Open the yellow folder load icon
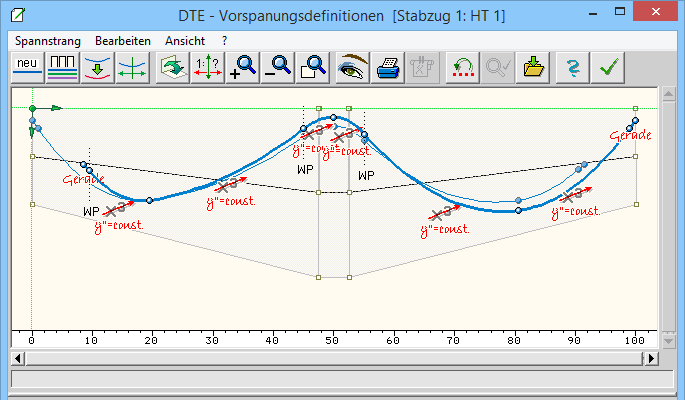The image size is (685, 400). pos(533,68)
